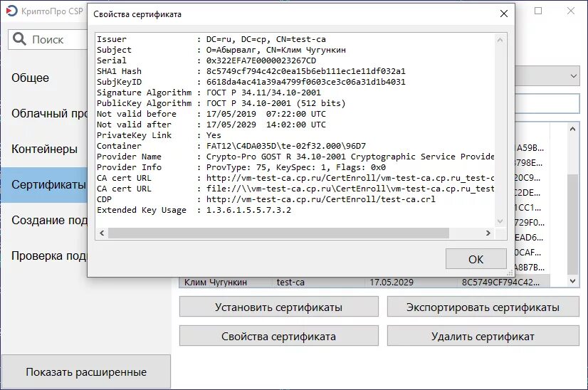Click the Показать расширенные button

pos(86,371)
